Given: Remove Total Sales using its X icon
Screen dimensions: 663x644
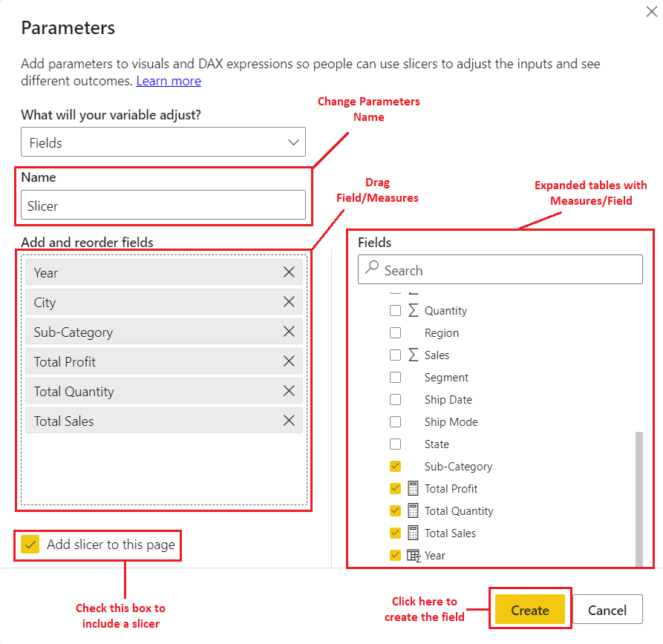Looking at the screenshot, I should click(289, 420).
